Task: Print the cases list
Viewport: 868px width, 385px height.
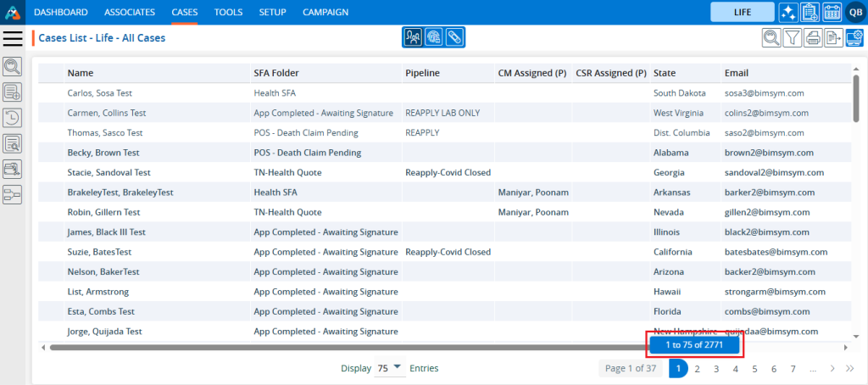Action: point(813,37)
